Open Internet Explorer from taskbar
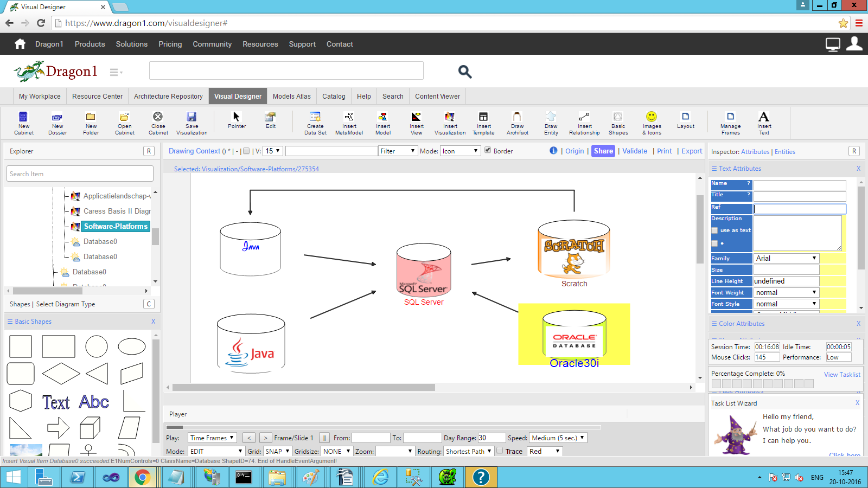The width and height of the screenshot is (868, 488). (x=380, y=477)
